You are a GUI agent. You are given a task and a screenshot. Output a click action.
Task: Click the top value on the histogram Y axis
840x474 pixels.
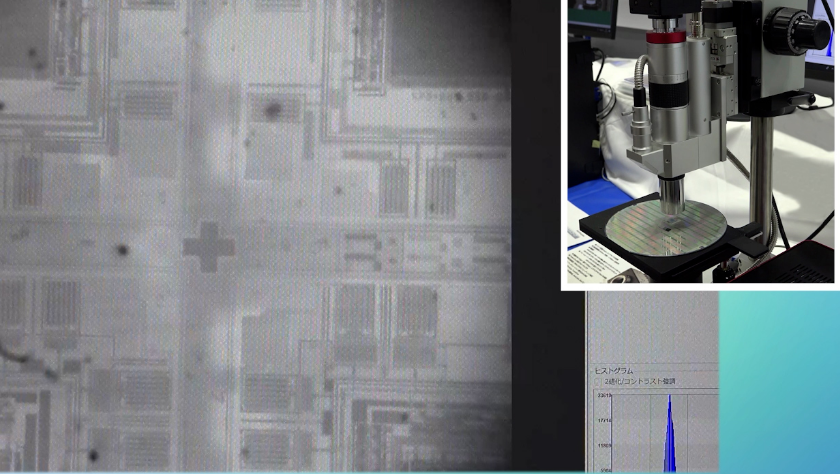point(604,396)
